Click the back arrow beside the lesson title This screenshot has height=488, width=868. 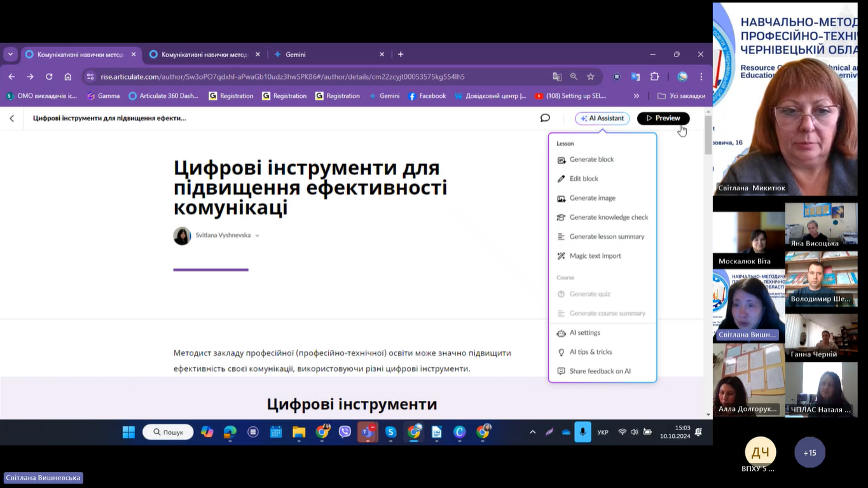12,118
